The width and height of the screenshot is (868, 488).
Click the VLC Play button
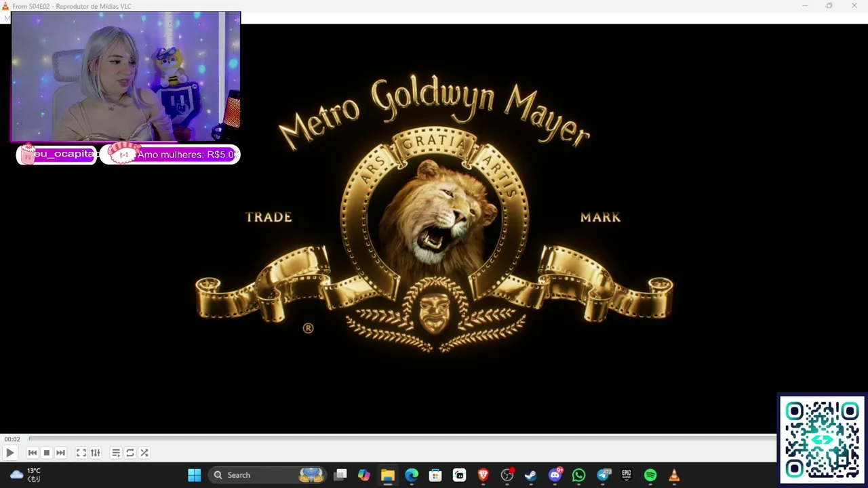point(10,453)
